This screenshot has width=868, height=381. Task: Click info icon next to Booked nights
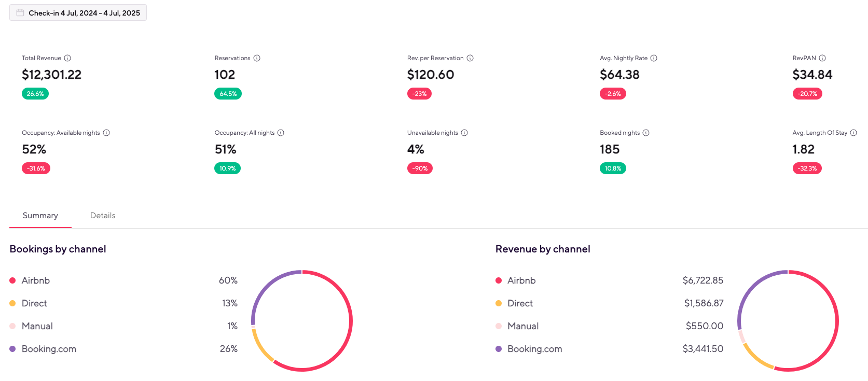click(x=646, y=133)
